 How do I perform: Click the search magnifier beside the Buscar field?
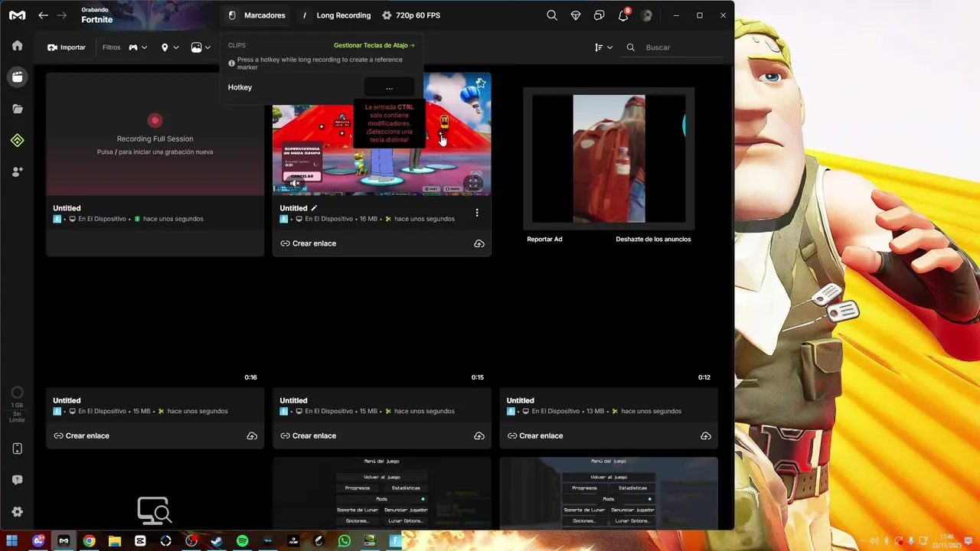pyautogui.click(x=631, y=47)
